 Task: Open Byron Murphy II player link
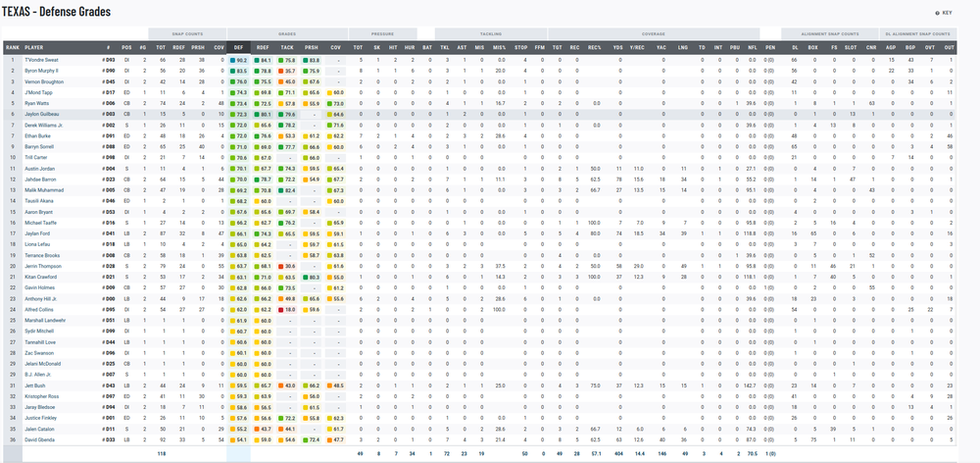tap(42, 71)
